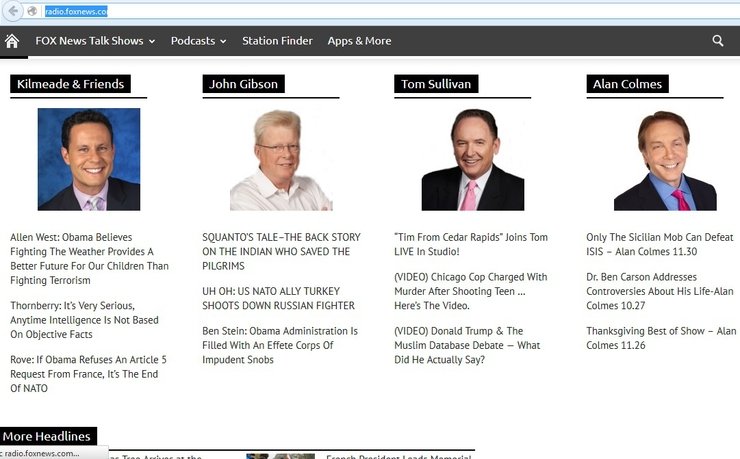Image resolution: width=740 pixels, height=459 pixels.
Task: Click the home icon in navigation bar
Action: click(12, 41)
